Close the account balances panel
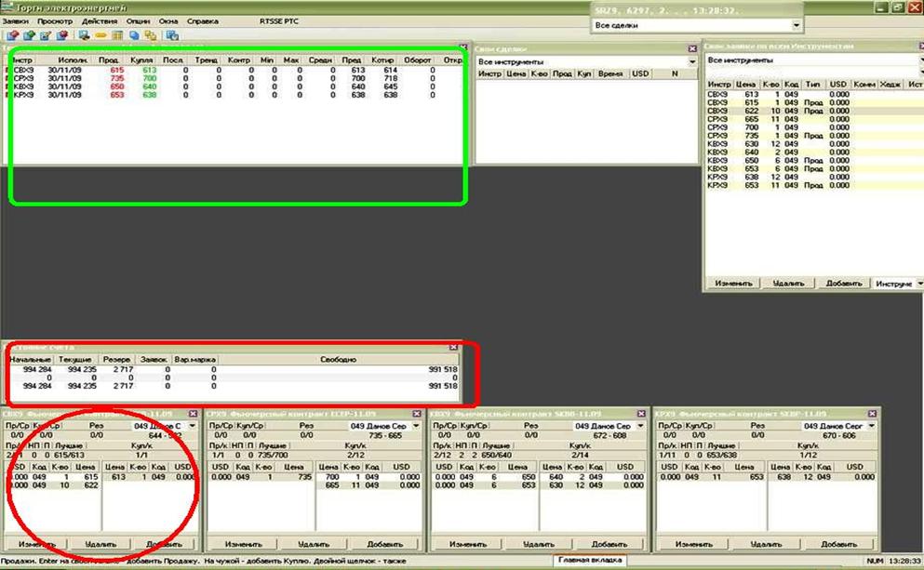Image resolution: width=924 pixels, height=570 pixels. click(x=453, y=347)
